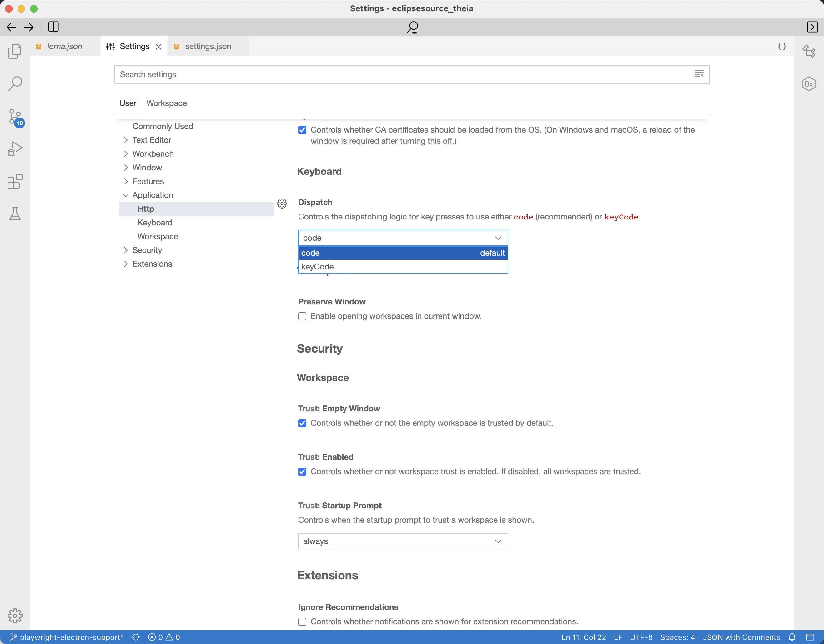Uncheck the CA certificates setting
824x644 pixels.
click(x=302, y=130)
